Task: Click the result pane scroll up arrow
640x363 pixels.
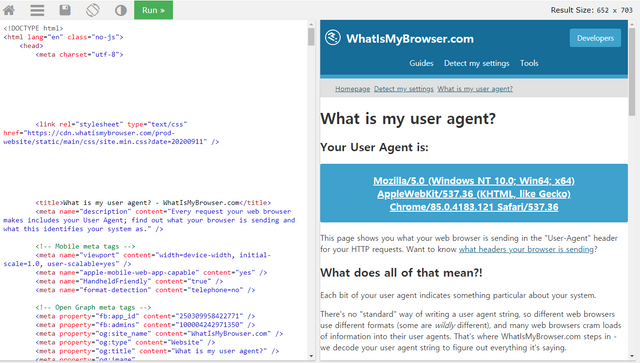Action: 632,24
